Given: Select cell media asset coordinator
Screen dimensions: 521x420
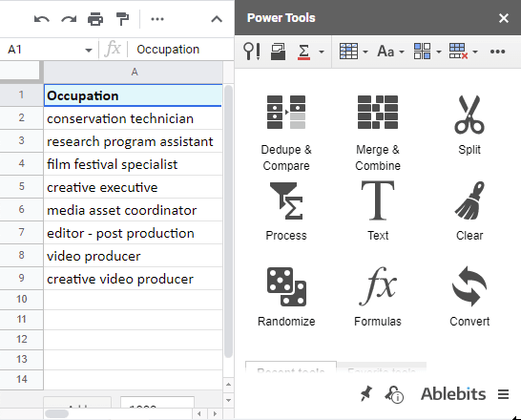Looking at the screenshot, I should point(133,210).
